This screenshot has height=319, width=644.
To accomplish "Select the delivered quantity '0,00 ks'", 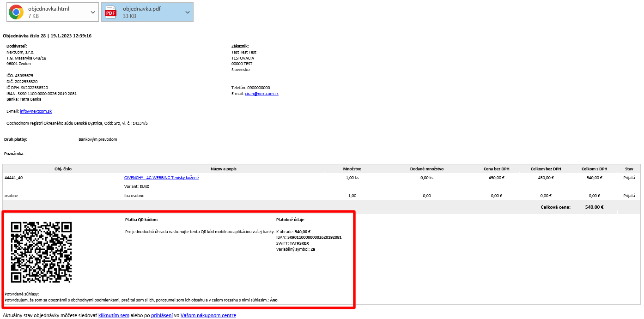I will pos(427,178).
